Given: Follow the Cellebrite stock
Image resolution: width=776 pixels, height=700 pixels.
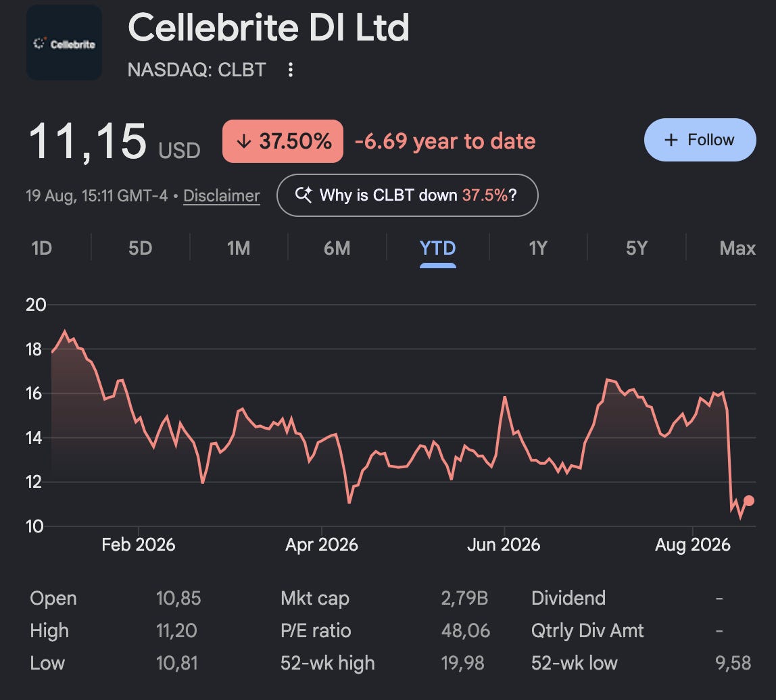Looking at the screenshot, I should tap(700, 140).
